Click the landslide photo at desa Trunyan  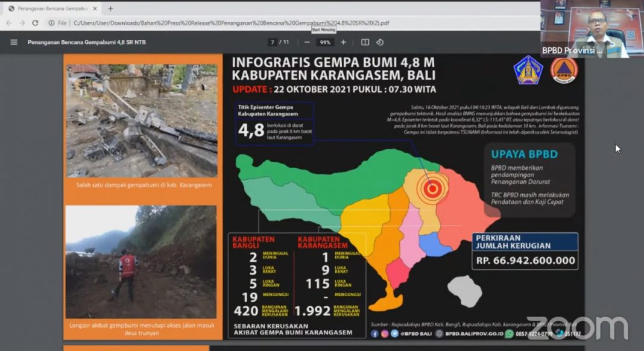click(x=140, y=262)
